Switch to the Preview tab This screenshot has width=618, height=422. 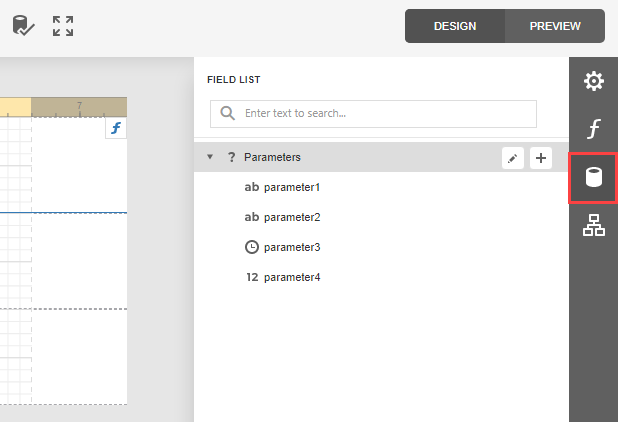[555, 26]
